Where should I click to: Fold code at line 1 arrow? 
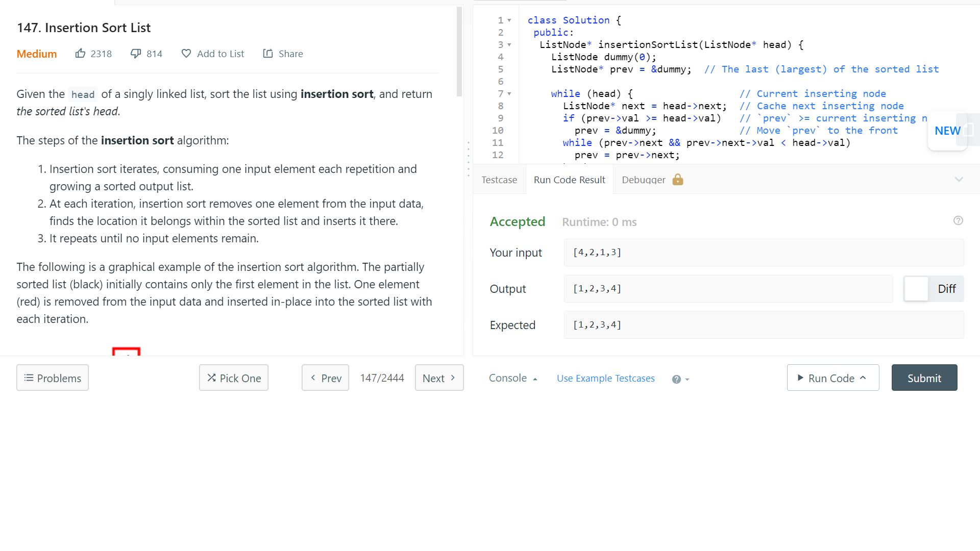coord(509,20)
